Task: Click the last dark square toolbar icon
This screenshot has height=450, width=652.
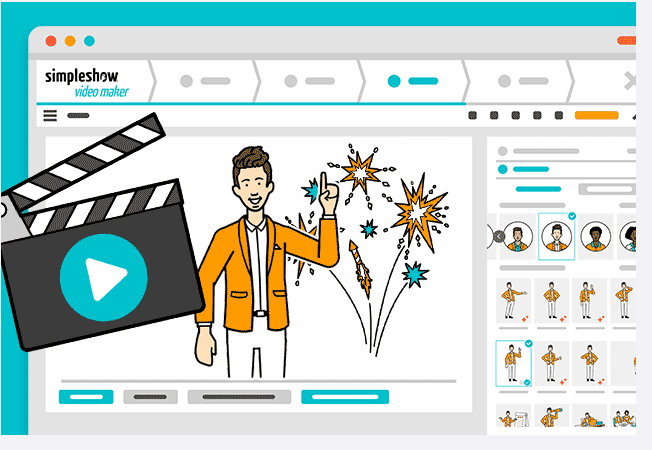Action: (559, 116)
